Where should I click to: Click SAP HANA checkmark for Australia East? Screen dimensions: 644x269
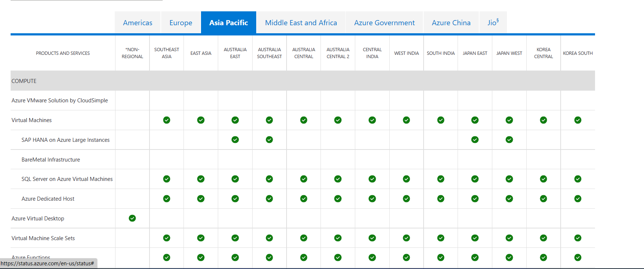(x=235, y=140)
